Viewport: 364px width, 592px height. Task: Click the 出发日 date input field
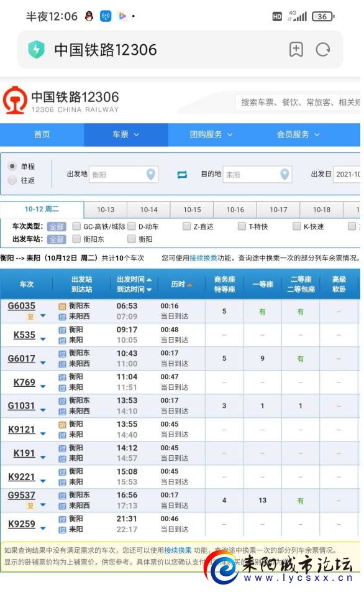[347, 174]
